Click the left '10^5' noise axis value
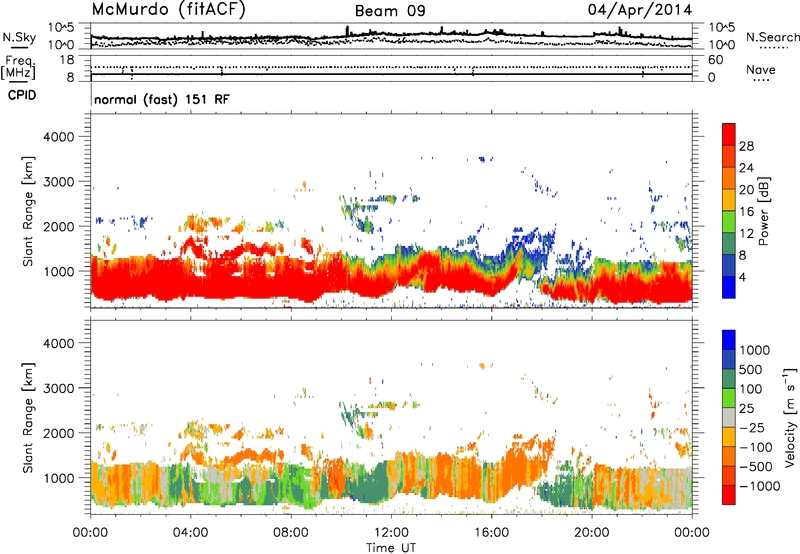The width and height of the screenshot is (800, 554). (x=62, y=27)
